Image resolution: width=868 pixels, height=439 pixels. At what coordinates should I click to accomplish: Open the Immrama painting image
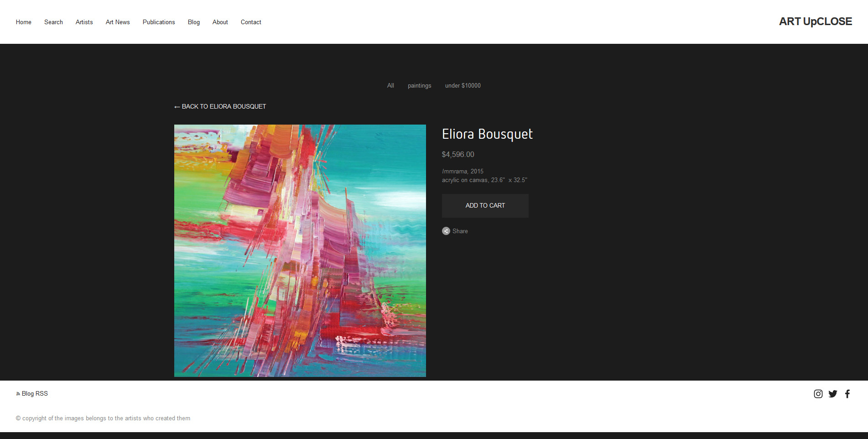click(300, 251)
